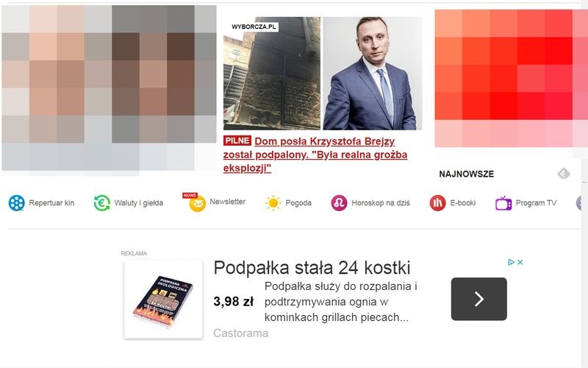The width and height of the screenshot is (588, 368).
Task: Open the burned building photo
Action: [x=272, y=74]
